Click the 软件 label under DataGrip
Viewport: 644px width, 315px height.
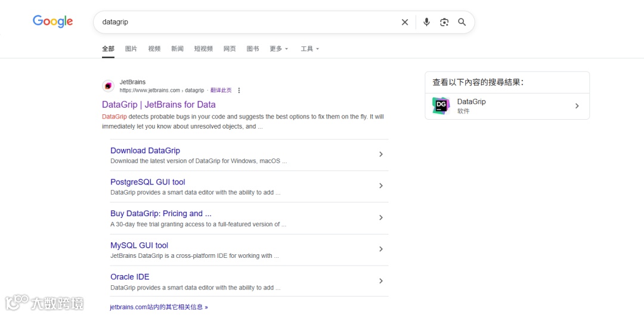tap(463, 111)
